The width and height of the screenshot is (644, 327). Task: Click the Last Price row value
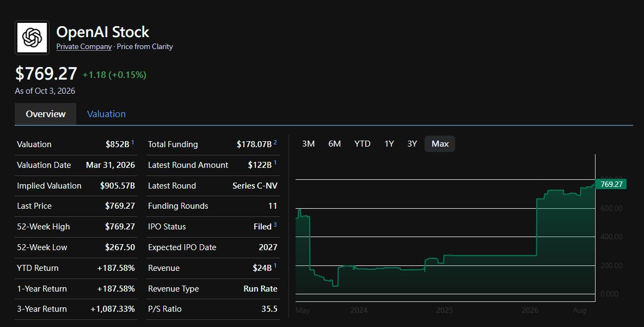pos(120,206)
